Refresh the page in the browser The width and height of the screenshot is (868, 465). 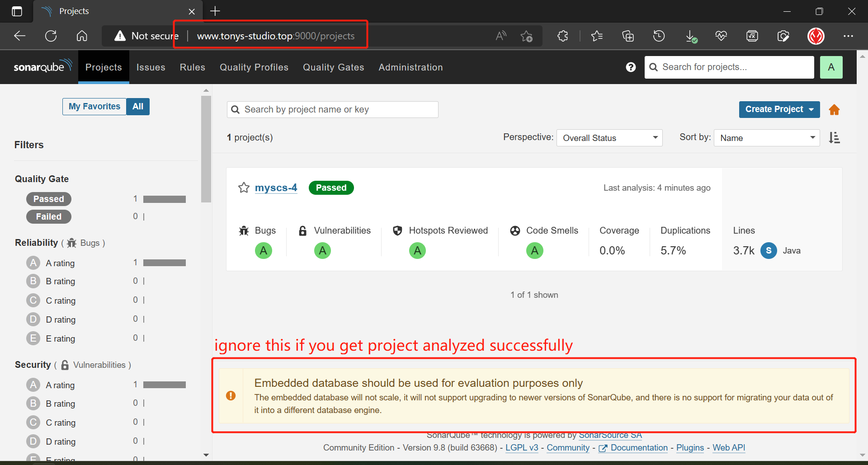pos(51,36)
